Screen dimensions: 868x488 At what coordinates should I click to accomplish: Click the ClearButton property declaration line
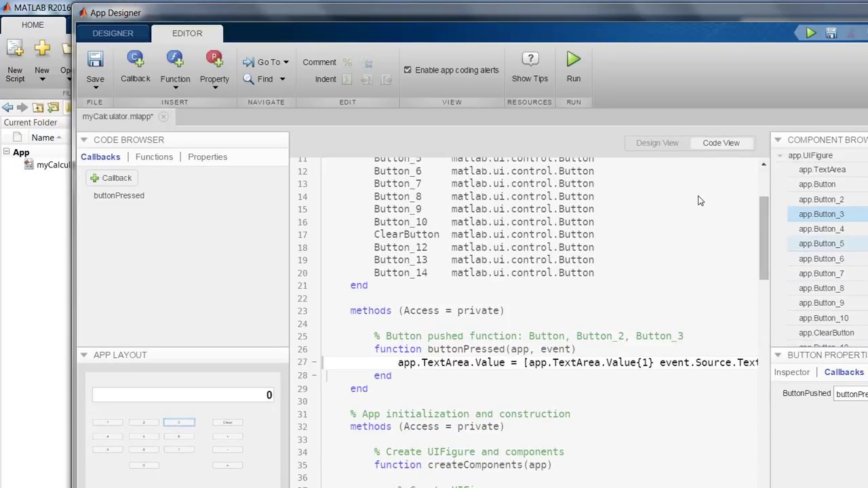pos(484,235)
